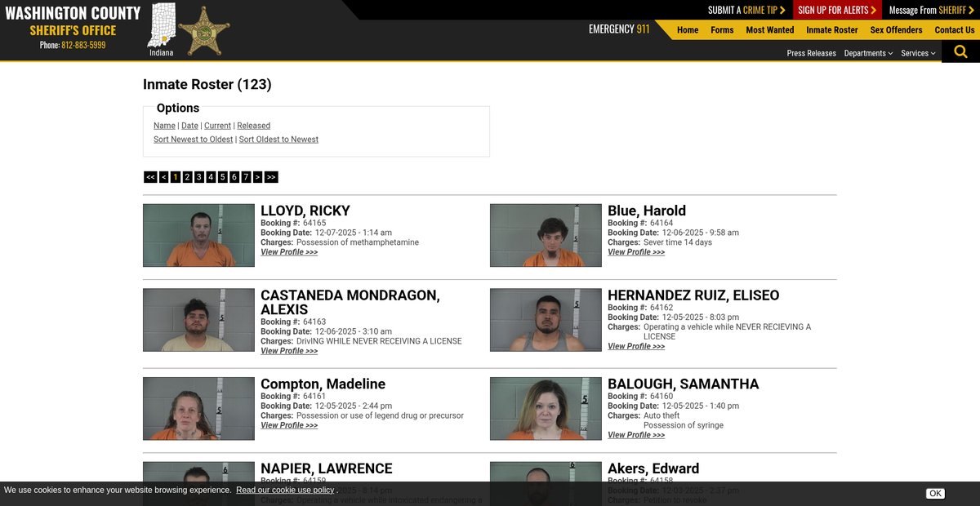Dismiss cookie banner with OK button
This screenshot has height=506, width=980.
coord(935,493)
